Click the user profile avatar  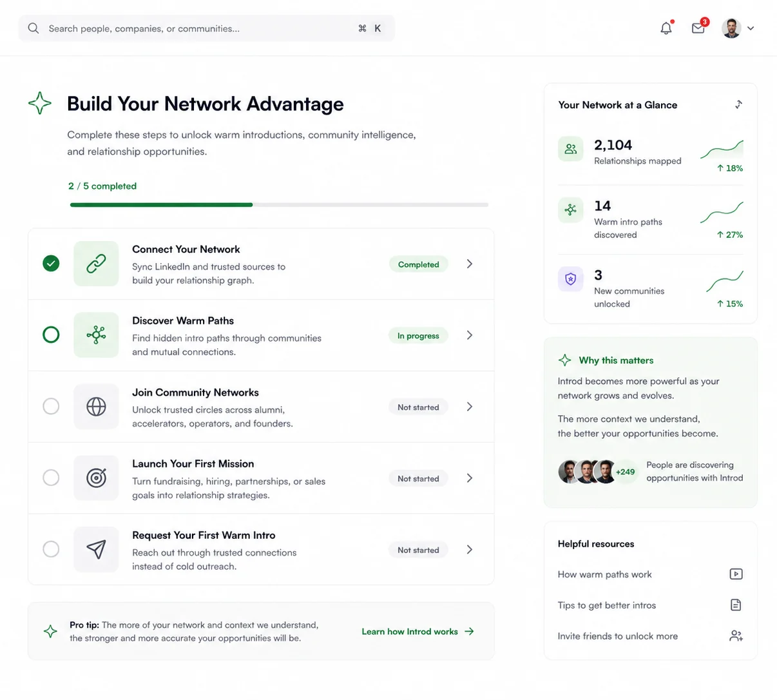point(731,28)
